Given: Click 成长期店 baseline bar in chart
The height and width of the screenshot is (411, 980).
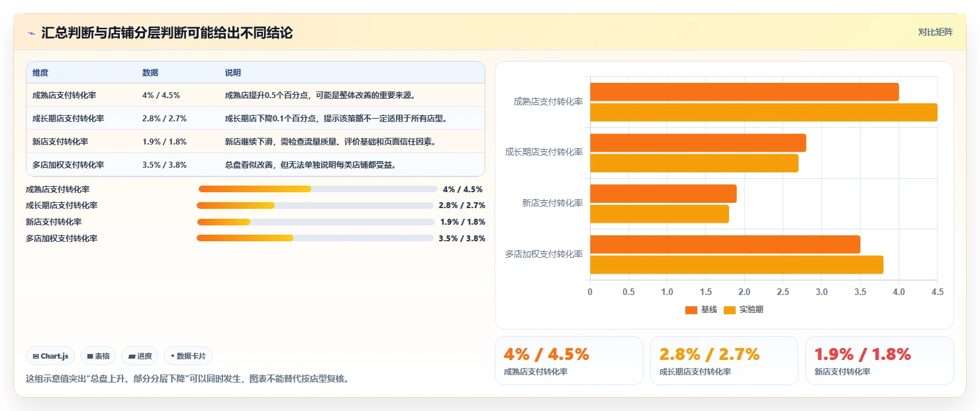Looking at the screenshot, I should pyautogui.click(x=698, y=143).
